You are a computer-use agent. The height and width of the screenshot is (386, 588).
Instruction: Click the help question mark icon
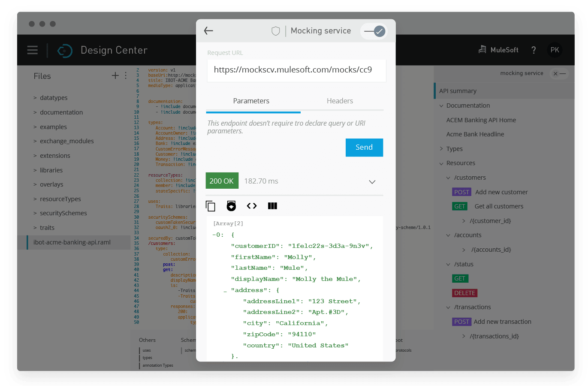[x=534, y=50]
